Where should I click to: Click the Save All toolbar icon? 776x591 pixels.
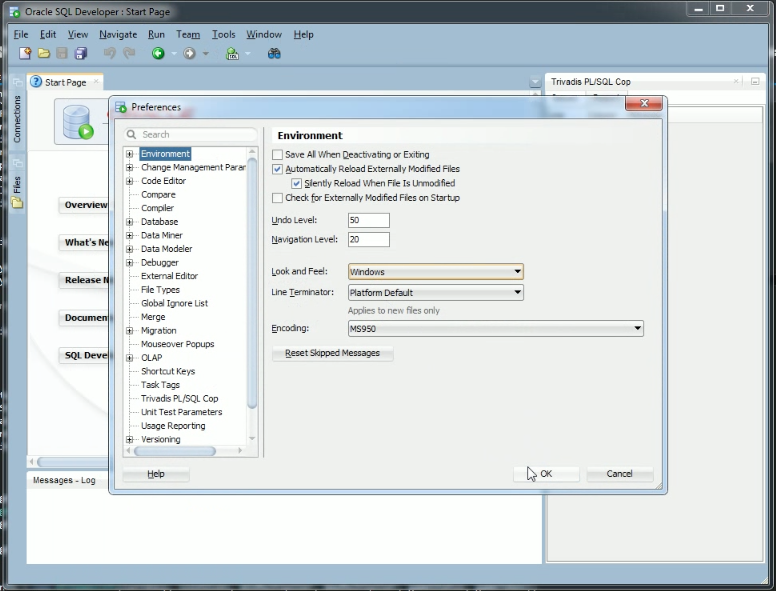(x=81, y=53)
